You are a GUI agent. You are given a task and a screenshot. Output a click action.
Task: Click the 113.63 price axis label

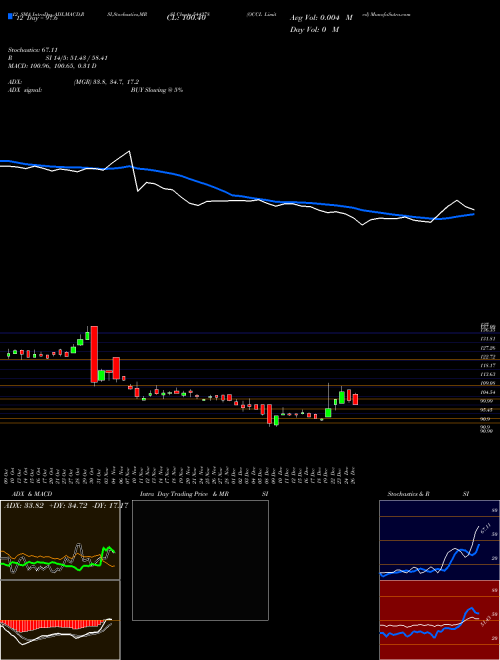point(487,374)
